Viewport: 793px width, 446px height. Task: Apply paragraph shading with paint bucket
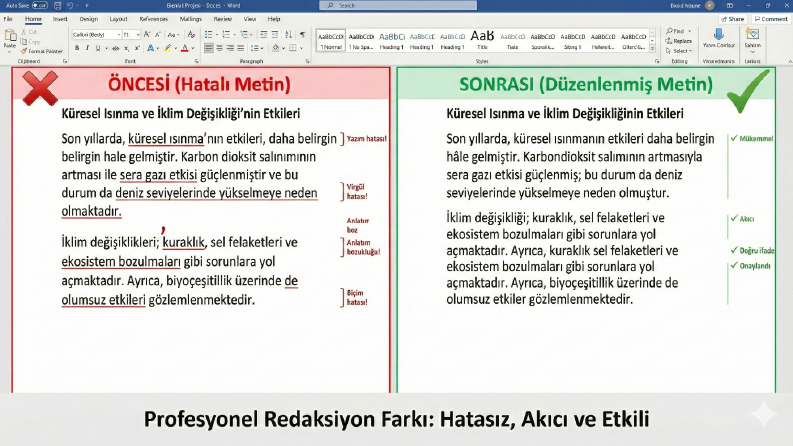point(276,48)
